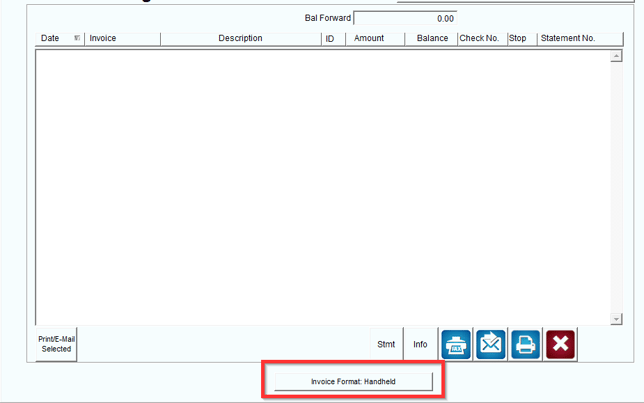Viewport: 644px width, 403px height.
Task: Click the Invoice Format: Handheld button
Action: (x=353, y=382)
